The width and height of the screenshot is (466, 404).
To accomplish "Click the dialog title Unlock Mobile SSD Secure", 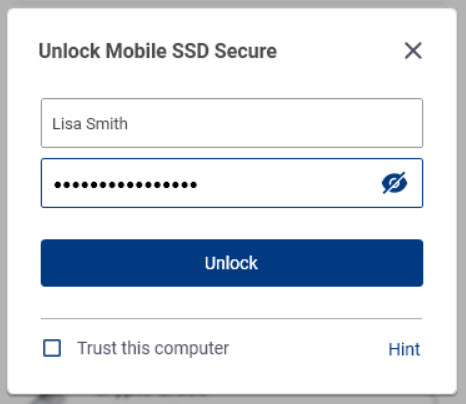I will pyautogui.click(x=158, y=51).
